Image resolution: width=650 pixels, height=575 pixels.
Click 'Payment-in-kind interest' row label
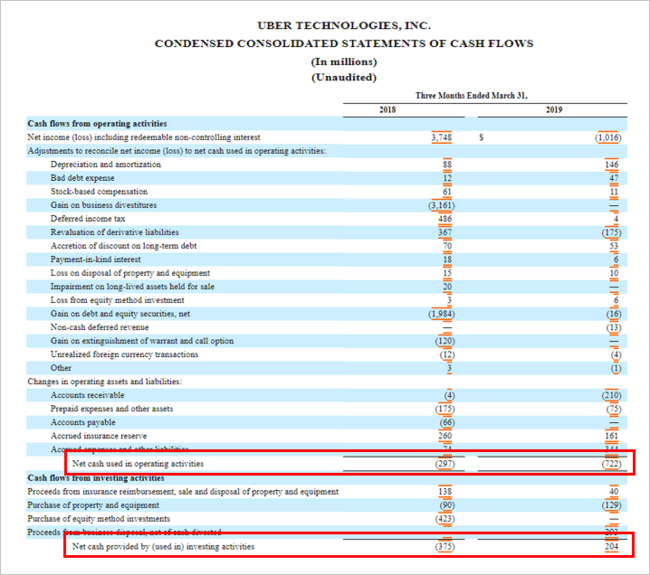(x=96, y=260)
